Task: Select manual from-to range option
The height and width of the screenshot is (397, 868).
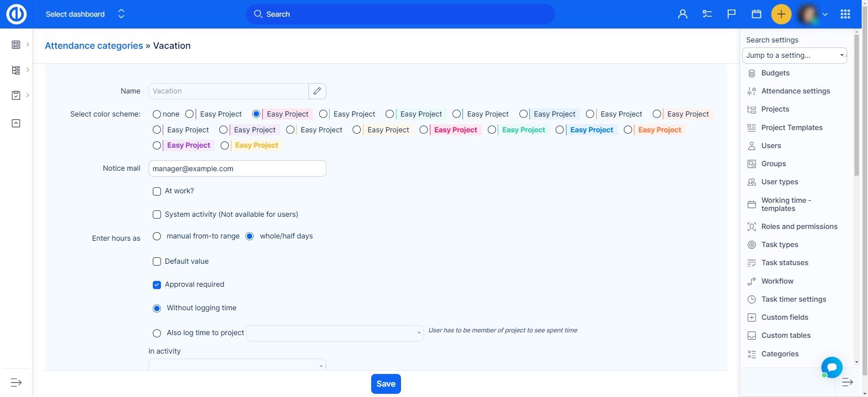Action: tap(157, 236)
